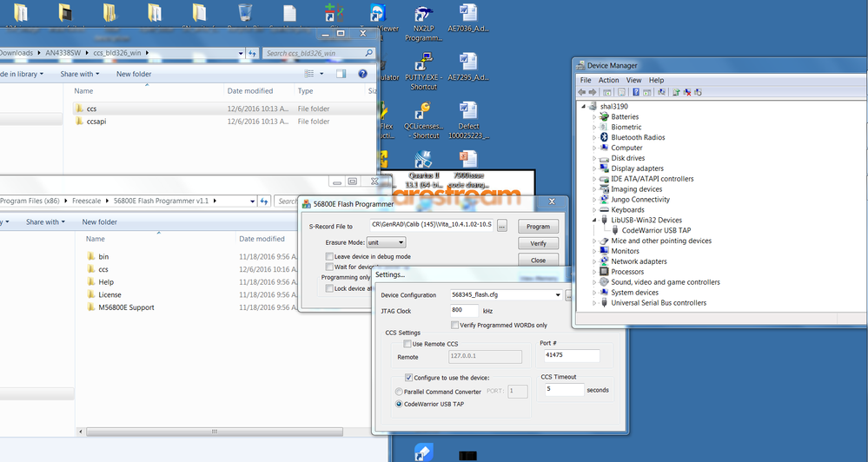Click Device Manager back arrow icon
The height and width of the screenshot is (462, 868).
point(581,92)
